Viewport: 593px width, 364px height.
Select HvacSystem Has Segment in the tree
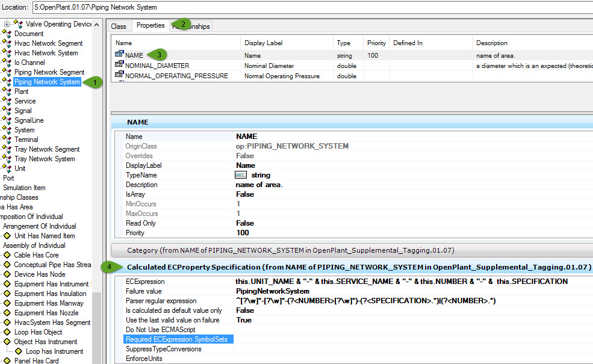pos(52,322)
